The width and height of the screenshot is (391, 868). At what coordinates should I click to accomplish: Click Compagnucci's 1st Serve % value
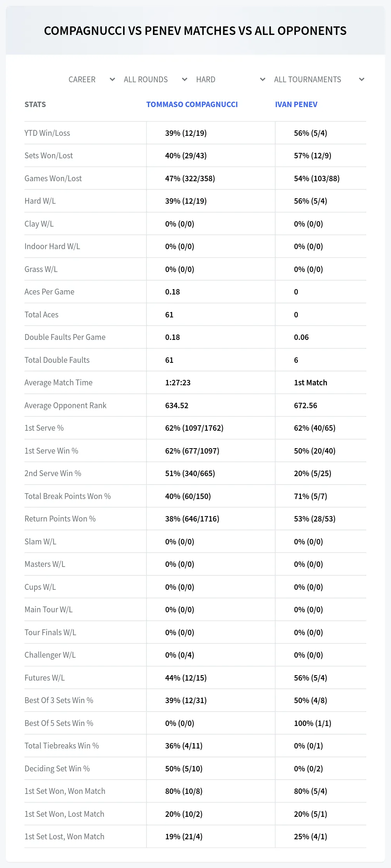(194, 428)
